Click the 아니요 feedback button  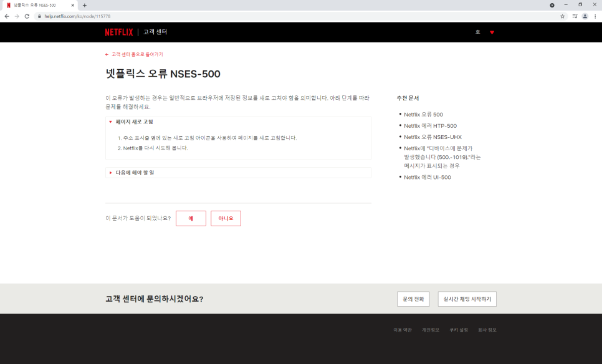pyautogui.click(x=226, y=219)
